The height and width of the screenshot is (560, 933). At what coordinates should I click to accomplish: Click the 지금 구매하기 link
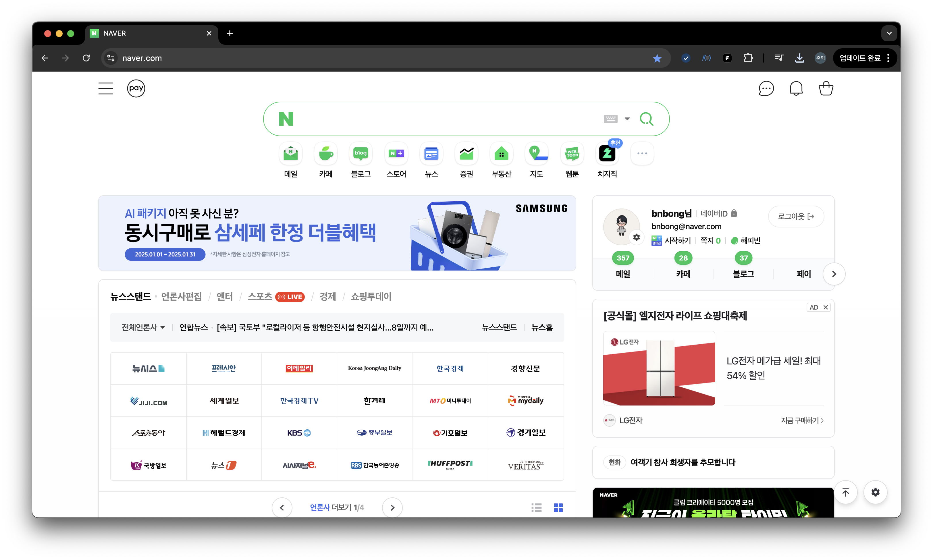click(802, 420)
